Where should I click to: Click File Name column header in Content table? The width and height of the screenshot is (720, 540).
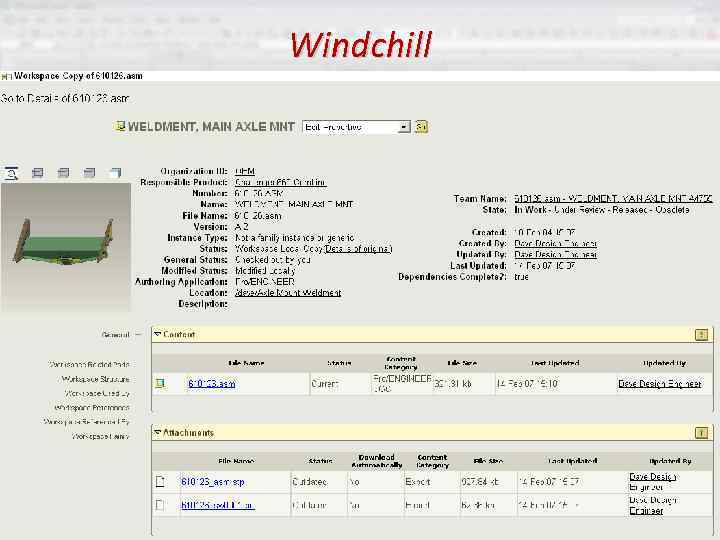pyautogui.click(x=246, y=363)
